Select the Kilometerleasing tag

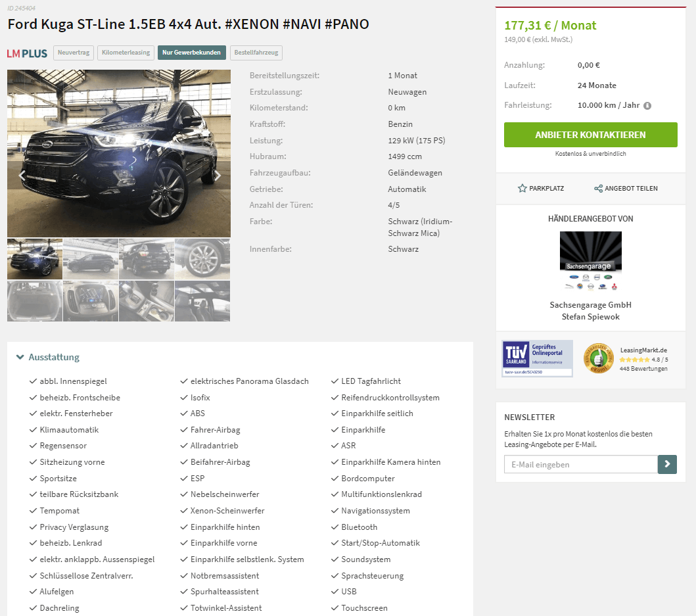[126, 53]
